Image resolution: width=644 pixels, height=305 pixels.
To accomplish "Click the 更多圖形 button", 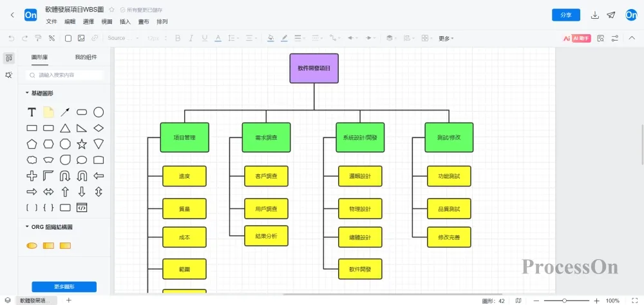I will click(x=64, y=286).
